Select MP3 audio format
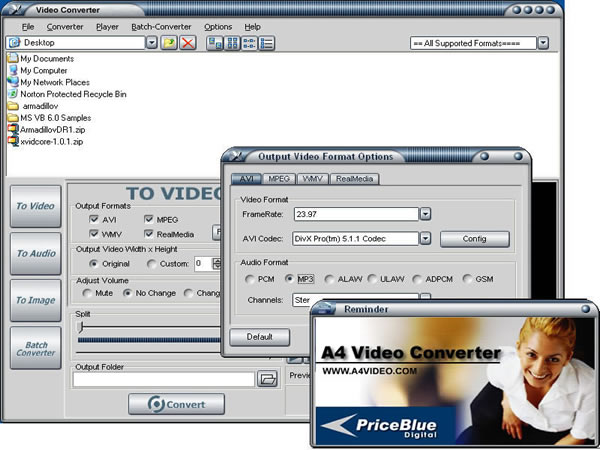 pos(290,279)
